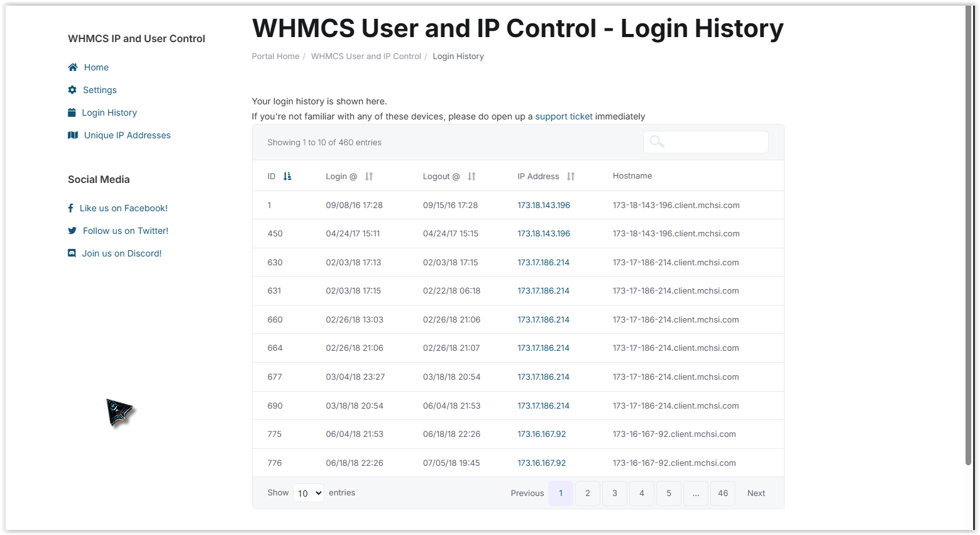Select pagination page 1
Viewport: 980px width, 535px height.
click(x=561, y=494)
